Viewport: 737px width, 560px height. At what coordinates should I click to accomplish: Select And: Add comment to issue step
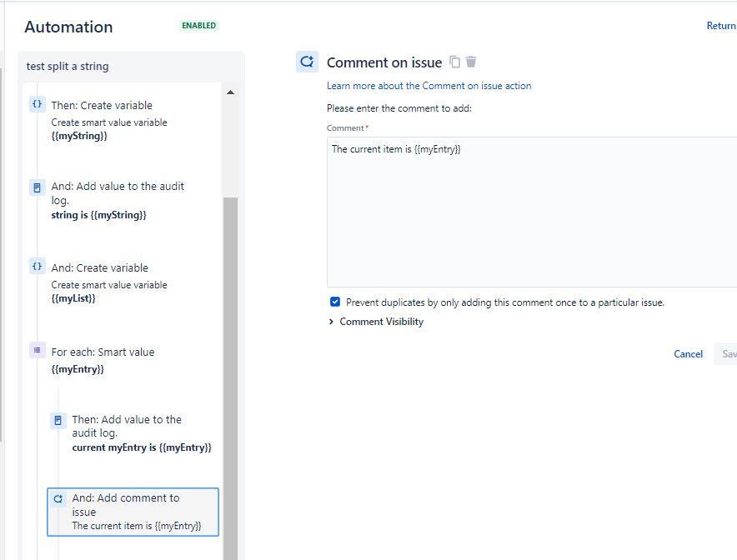tap(133, 512)
